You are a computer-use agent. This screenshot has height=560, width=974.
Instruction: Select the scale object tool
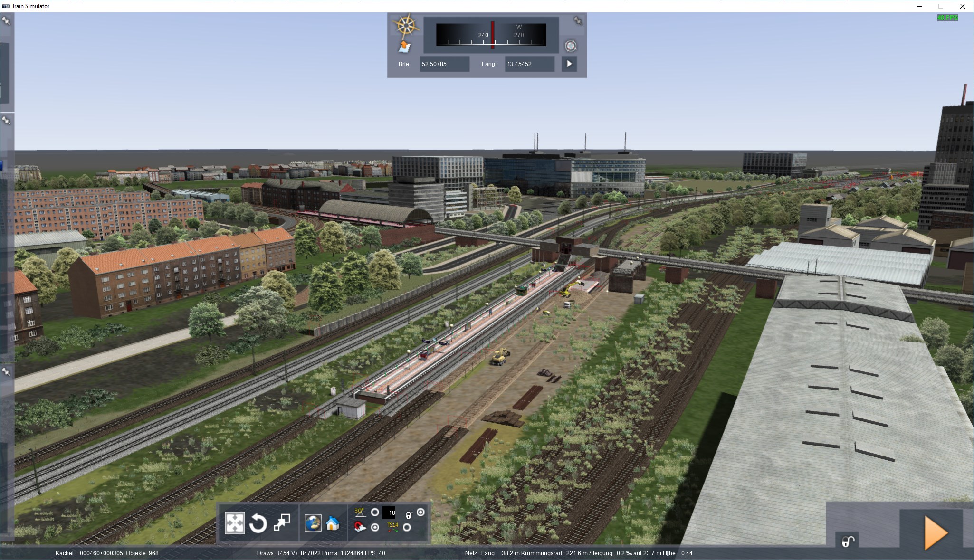click(x=282, y=522)
